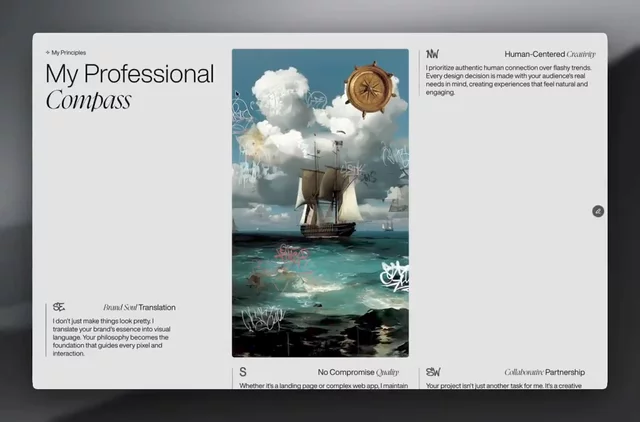
Task: Click the 'SW' direction marker
Action: pos(433,372)
